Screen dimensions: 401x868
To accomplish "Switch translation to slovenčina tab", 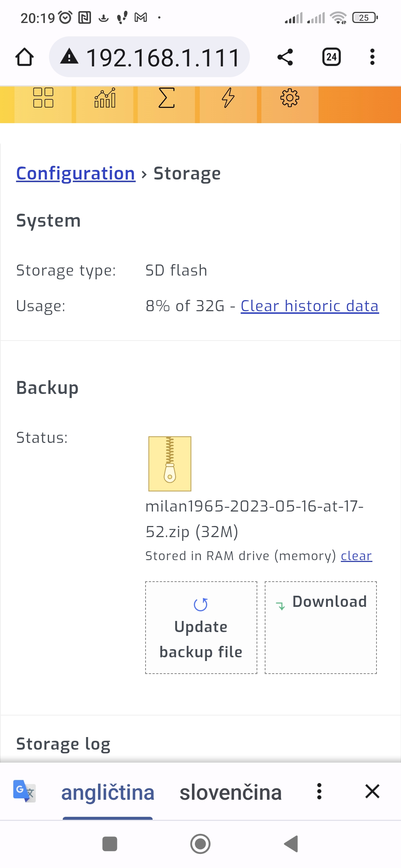I will [231, 793].
